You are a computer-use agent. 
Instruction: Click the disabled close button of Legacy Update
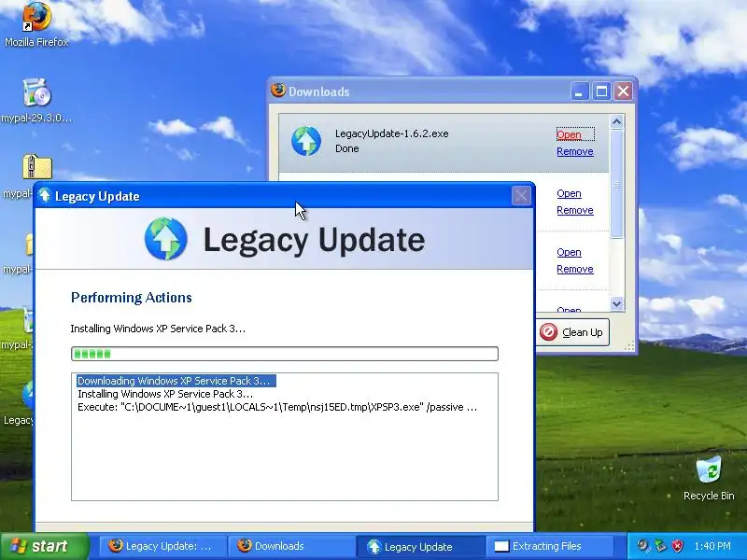coord(521,196)
